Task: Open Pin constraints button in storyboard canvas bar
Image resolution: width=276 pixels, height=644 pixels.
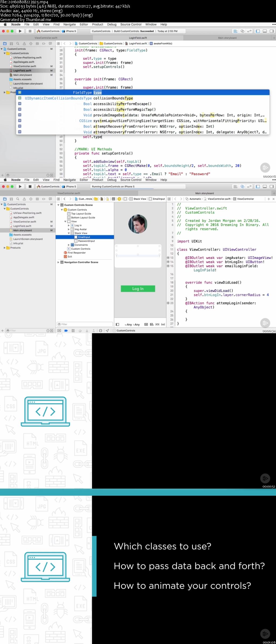Action: tap(157, 325)
